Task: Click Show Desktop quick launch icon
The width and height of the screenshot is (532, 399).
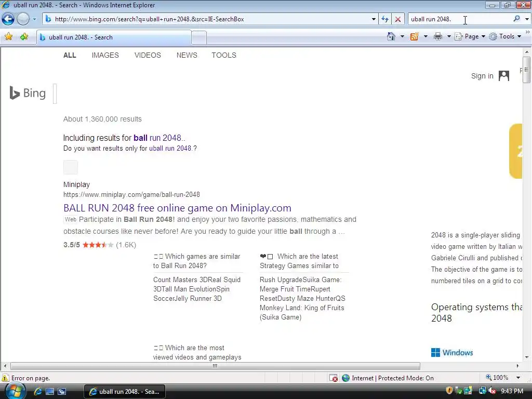Action: click(x=50, y=392)
